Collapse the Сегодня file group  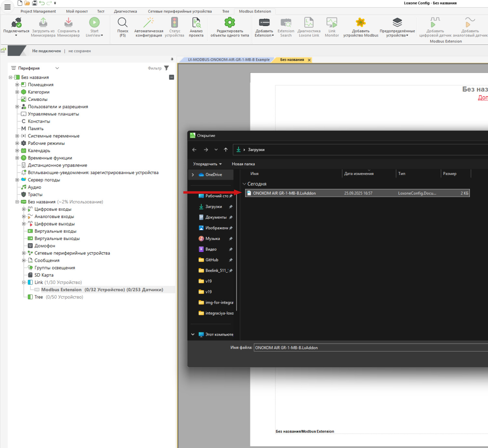pyautogui.click(x=244, y=184)
